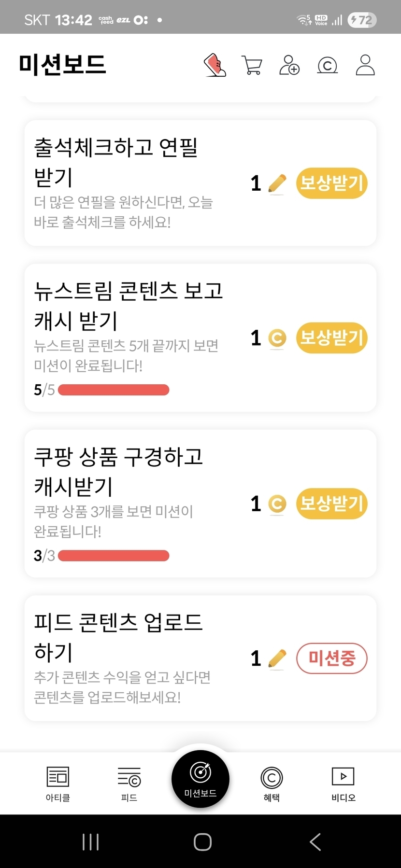Go to the 혜택 tab

(272, 783)
